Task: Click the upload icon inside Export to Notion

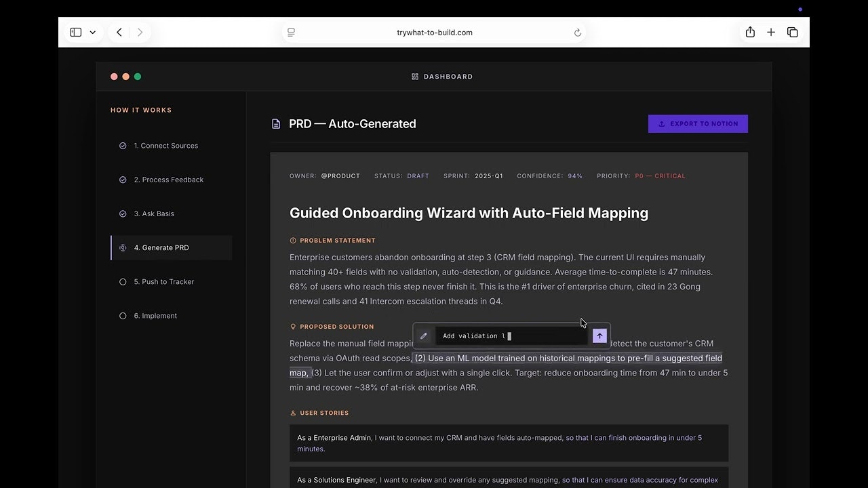Action: tap(660, 123)
